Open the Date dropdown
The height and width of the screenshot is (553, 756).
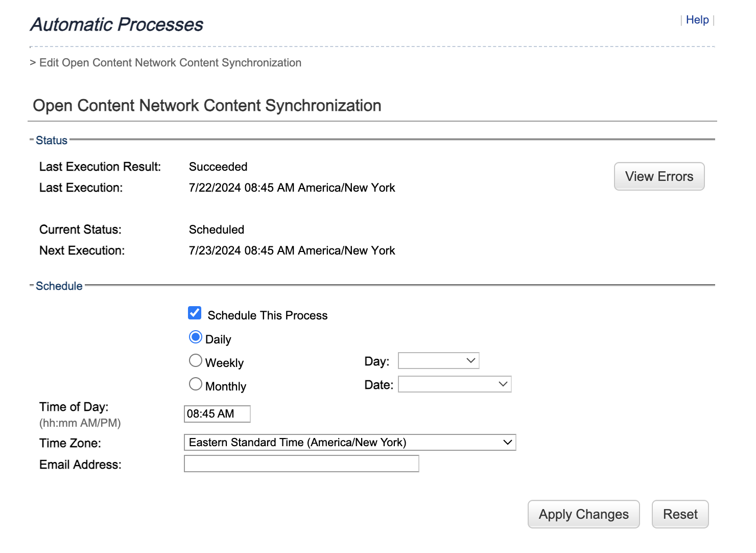click(x=454, y=384)
